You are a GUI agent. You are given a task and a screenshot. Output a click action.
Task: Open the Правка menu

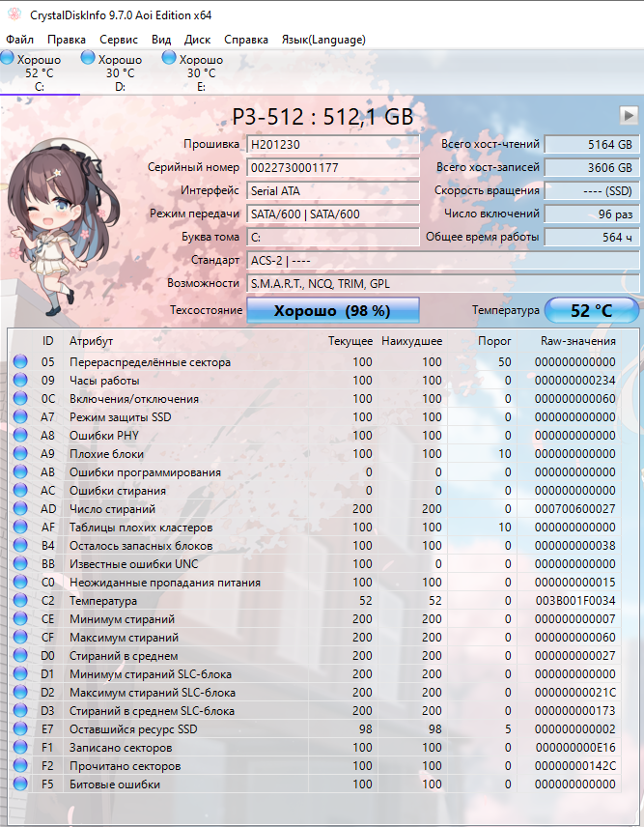pos(67,40)
